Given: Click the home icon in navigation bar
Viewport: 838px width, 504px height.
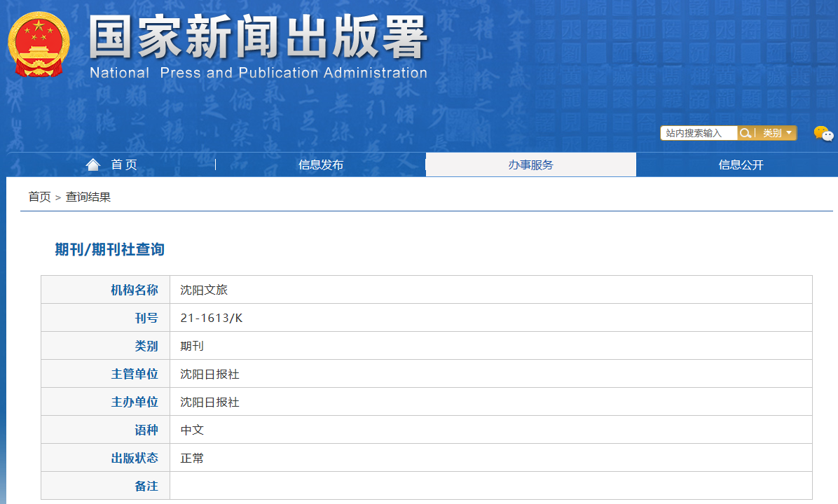Looking at the screenshot, I should (93, 164).
